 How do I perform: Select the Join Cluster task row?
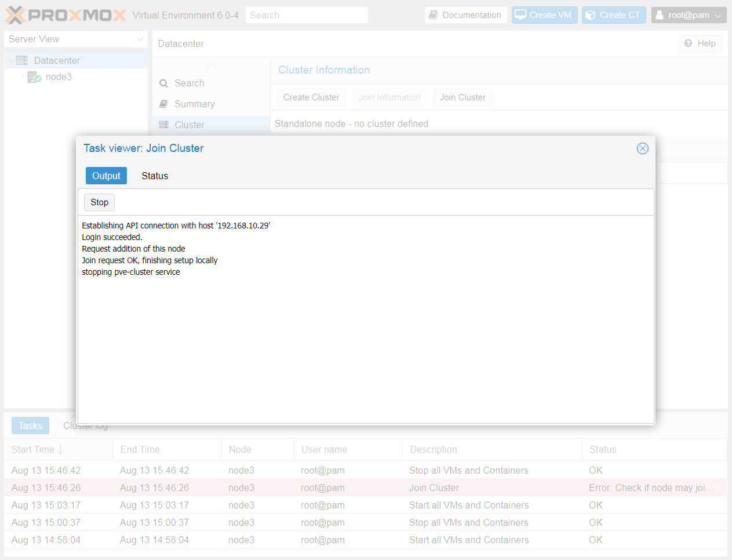click(x=366, y=488)
